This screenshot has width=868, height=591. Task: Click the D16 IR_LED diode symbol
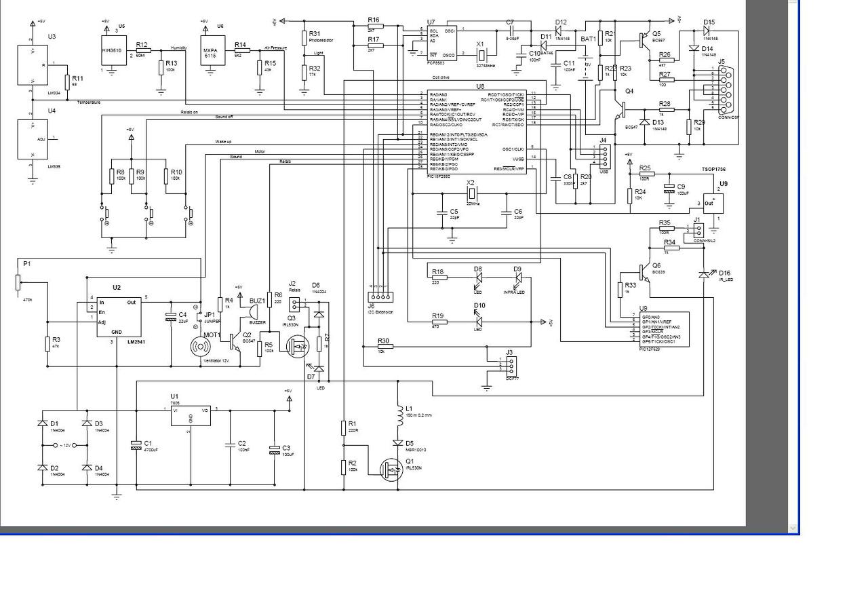pos(705,274)
